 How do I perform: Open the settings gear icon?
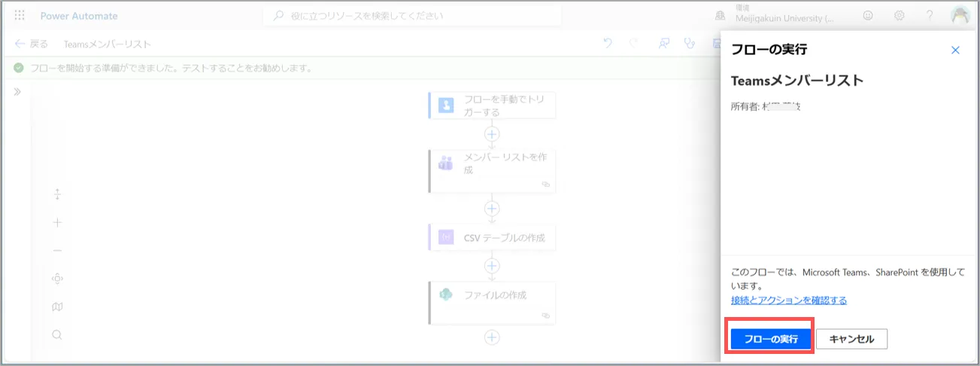pyautogui.click(x=899, y=16)
